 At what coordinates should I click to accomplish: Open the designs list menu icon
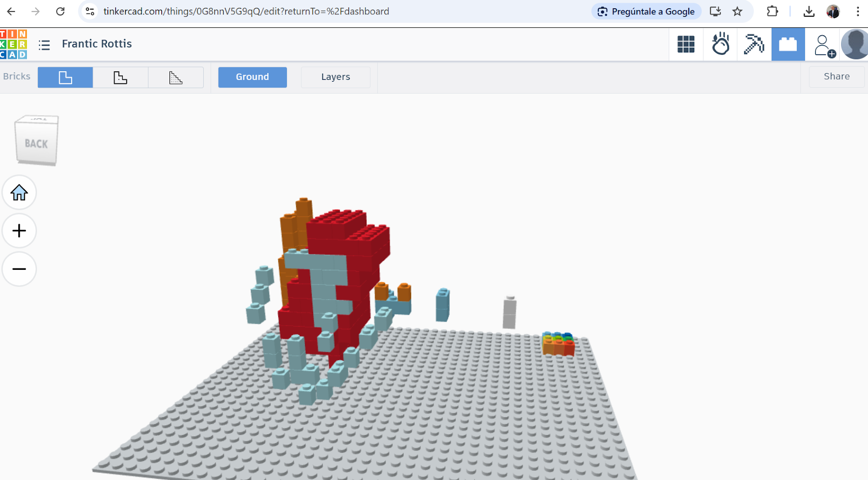tap(44, 45)
